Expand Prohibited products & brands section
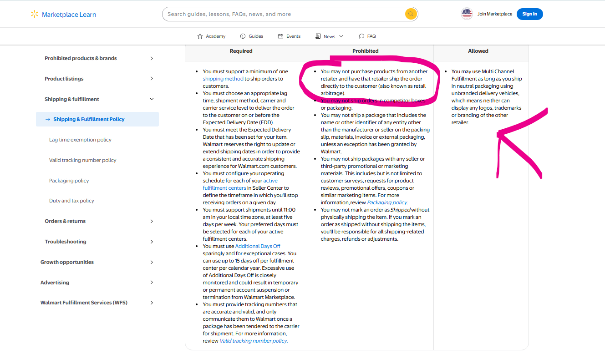The width and height of the screenshot is (605, 364). point(152,58)
